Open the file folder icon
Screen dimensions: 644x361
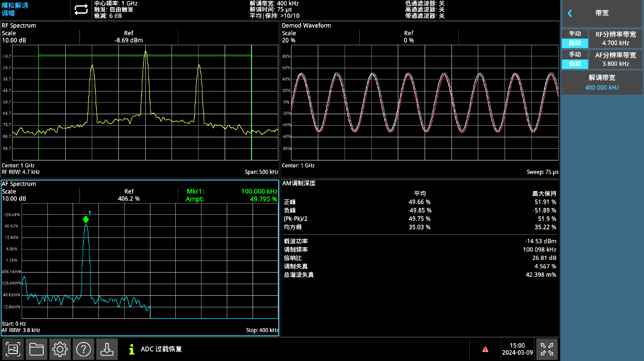coord(37,349)
